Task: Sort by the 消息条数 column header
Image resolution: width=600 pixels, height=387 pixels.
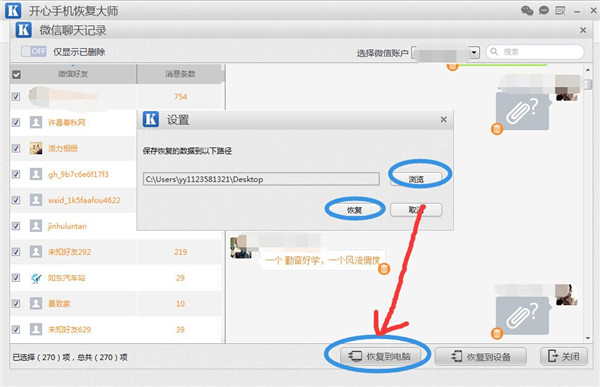Action: (x=180, y=73)
